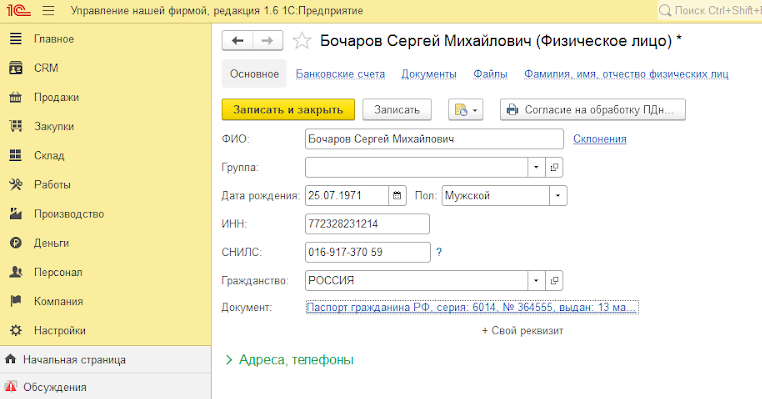The height and width of the screenshot is (399, 762).
Task: Click into the ИНН input field
Action: [x=367, y=224]
